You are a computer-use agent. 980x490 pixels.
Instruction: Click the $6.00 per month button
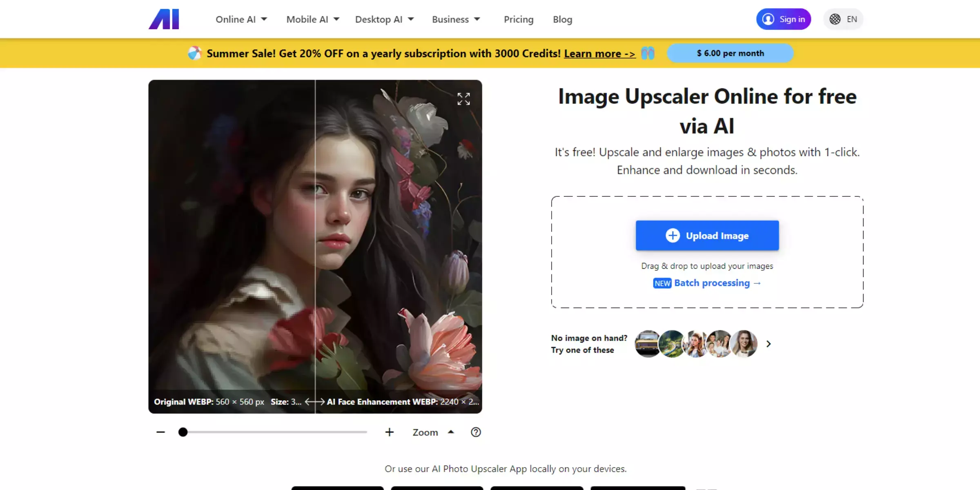[730, 53]
